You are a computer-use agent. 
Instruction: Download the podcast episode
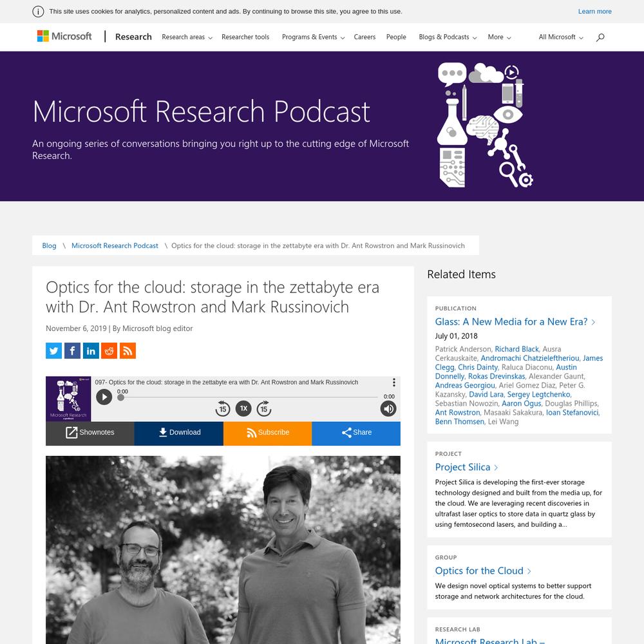[179, 433]
